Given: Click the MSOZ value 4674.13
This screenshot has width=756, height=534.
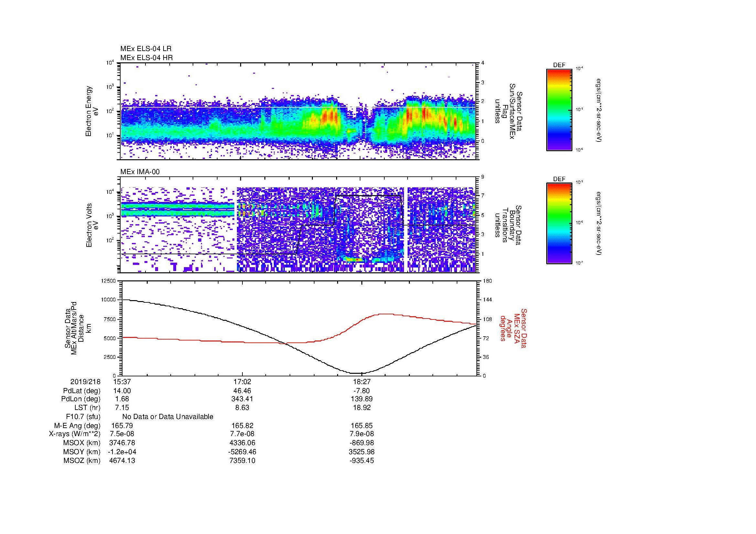Looking at the screenshot, I should [x=122, y=461].
